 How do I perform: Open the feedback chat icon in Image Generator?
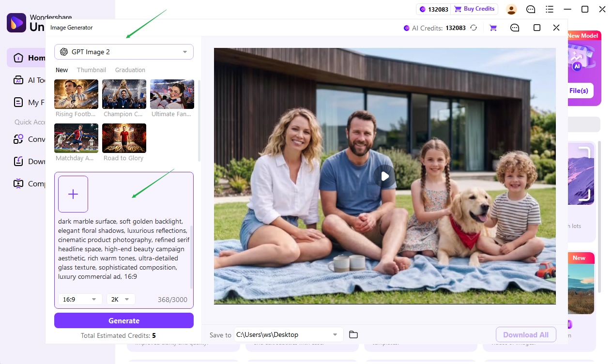click(x=515, y=28)
